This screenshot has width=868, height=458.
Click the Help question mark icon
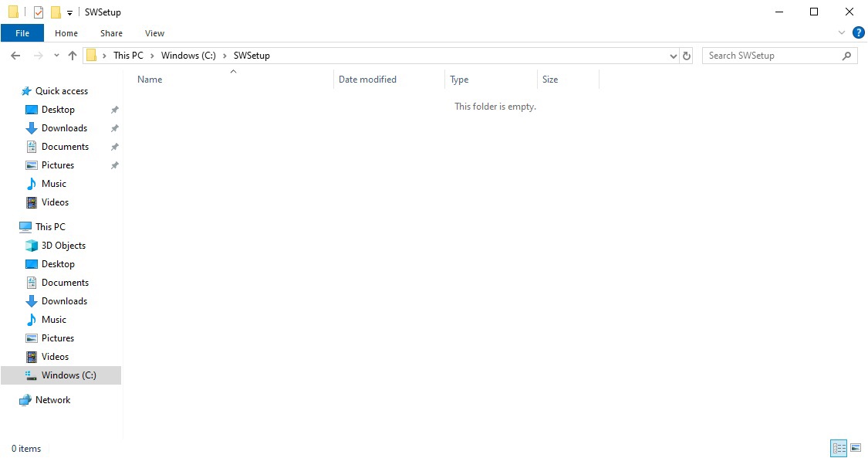859,32
